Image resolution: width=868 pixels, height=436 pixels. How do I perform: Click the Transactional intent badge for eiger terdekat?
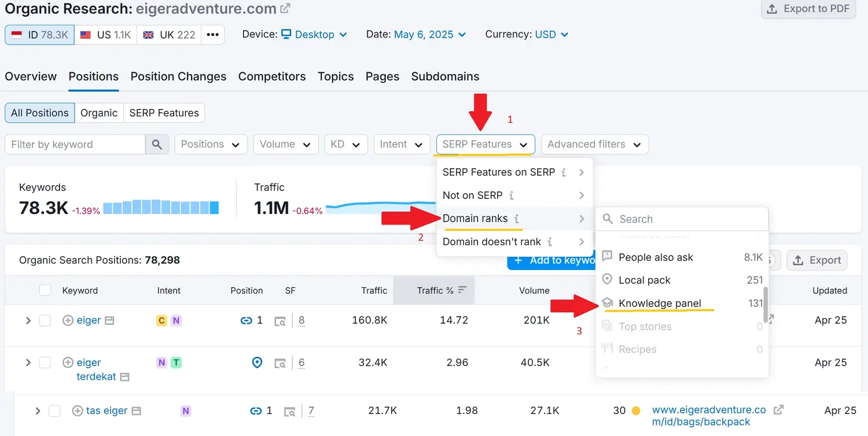click(x=176, y=363)
